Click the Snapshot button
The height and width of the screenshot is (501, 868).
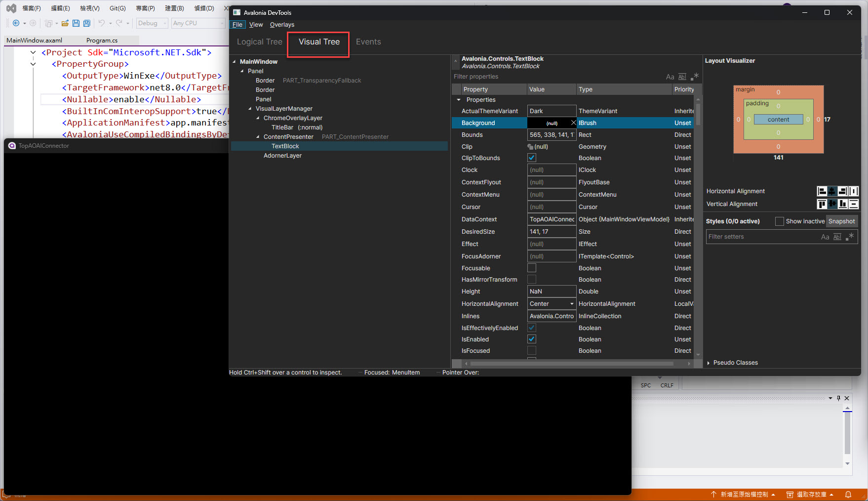click(x=842, y=221)
